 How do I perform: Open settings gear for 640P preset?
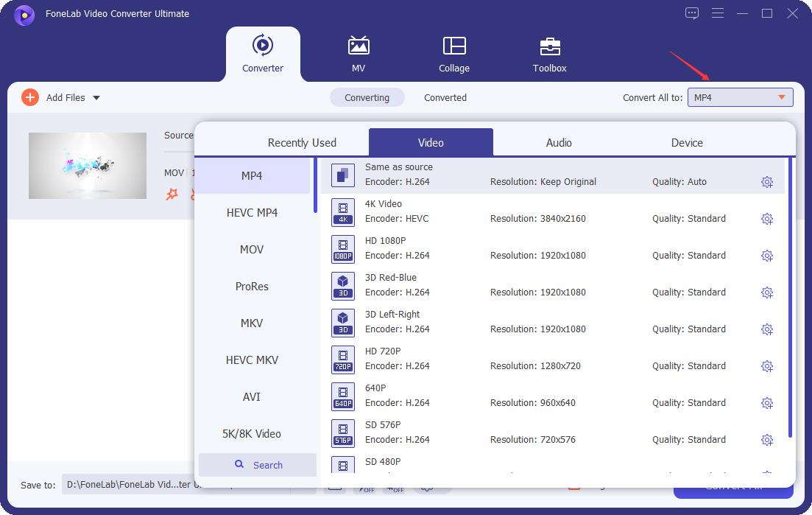click(x=767, y=402)
